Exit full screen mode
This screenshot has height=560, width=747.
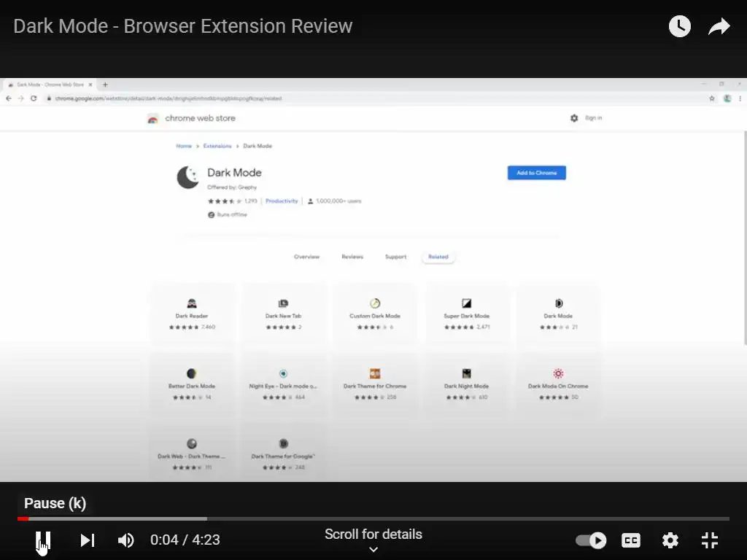pyautogui.click(x=710, y=540)
